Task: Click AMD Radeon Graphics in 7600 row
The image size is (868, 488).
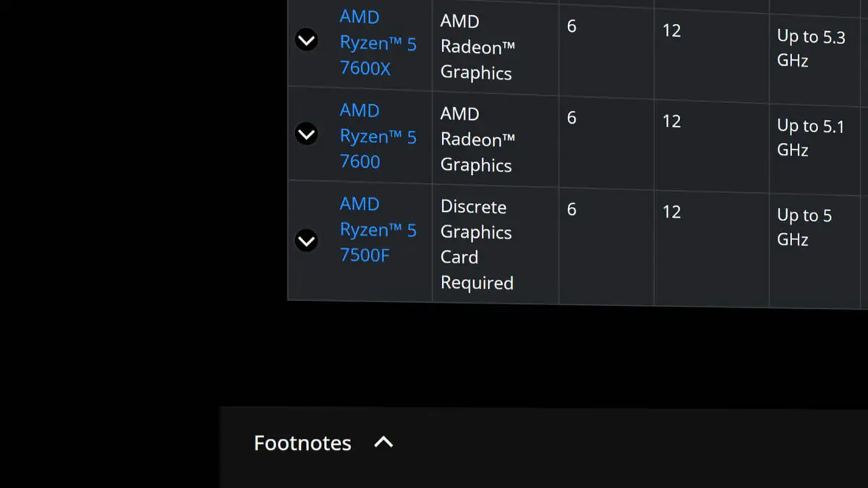Action: tap(477, 140)
